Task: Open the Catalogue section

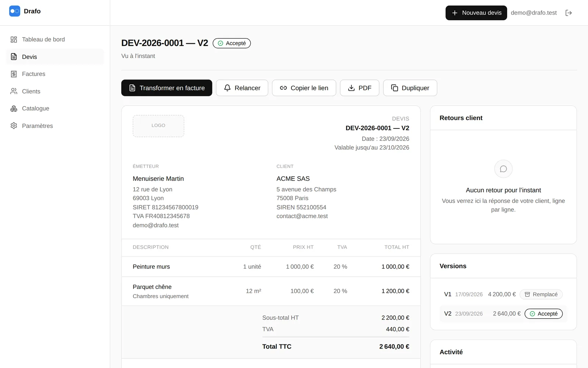Action: [55, 109]
